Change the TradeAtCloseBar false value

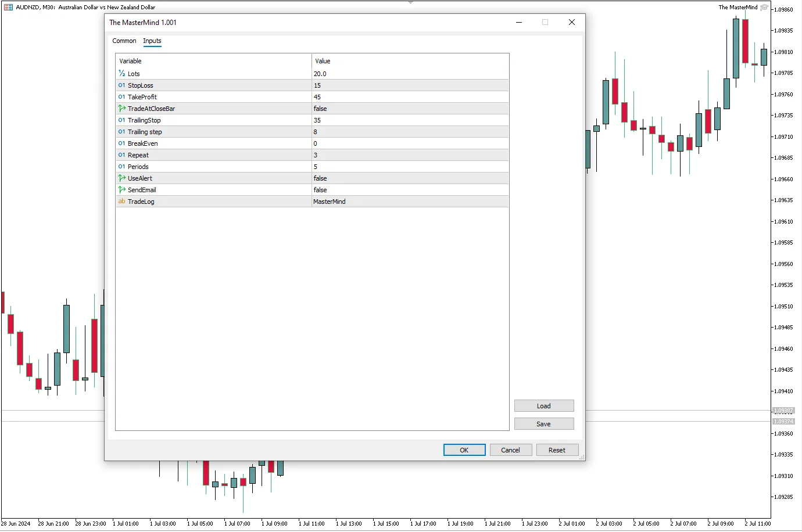410,109
